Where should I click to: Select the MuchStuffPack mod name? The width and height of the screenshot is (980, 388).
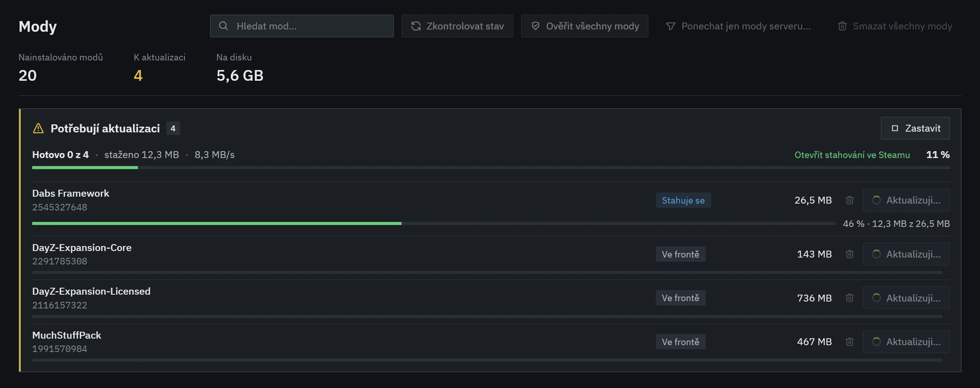coord(67,336)
